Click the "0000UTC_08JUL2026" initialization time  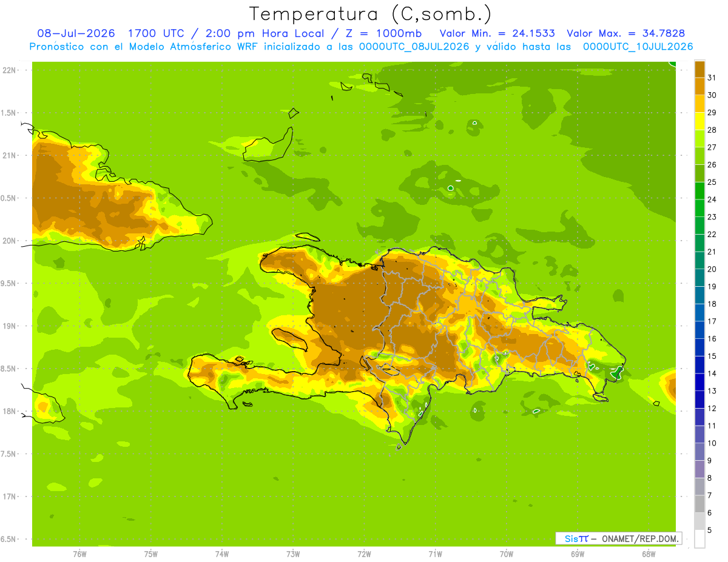pos(414,47)
